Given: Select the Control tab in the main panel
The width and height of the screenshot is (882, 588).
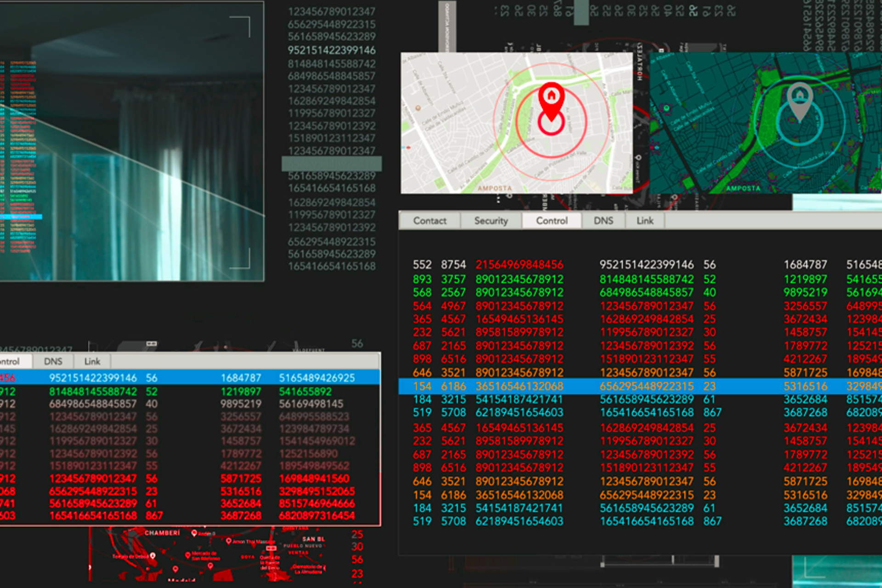Looking at the screenshot, I should tap(551, 221).
